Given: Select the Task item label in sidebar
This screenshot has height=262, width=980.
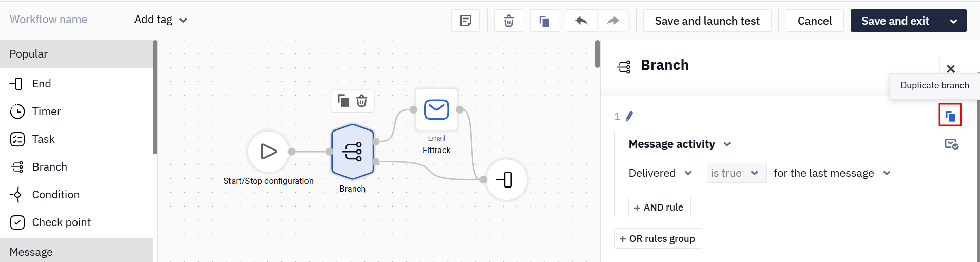Looking at the screenshot, I should (43, 139).
